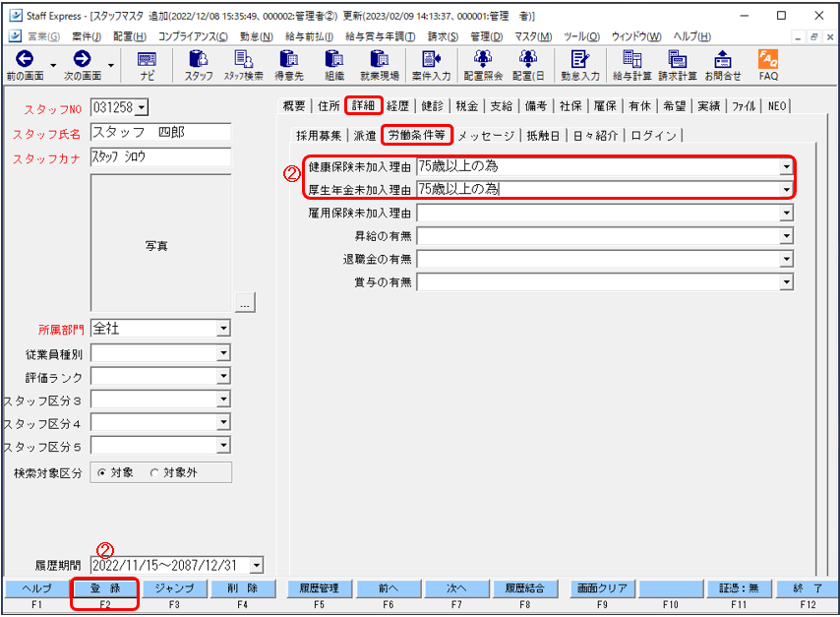Click the 削除 F4 button
This screenshot has width=840, height=617.
pyautogui.click(x=243, y=588)
